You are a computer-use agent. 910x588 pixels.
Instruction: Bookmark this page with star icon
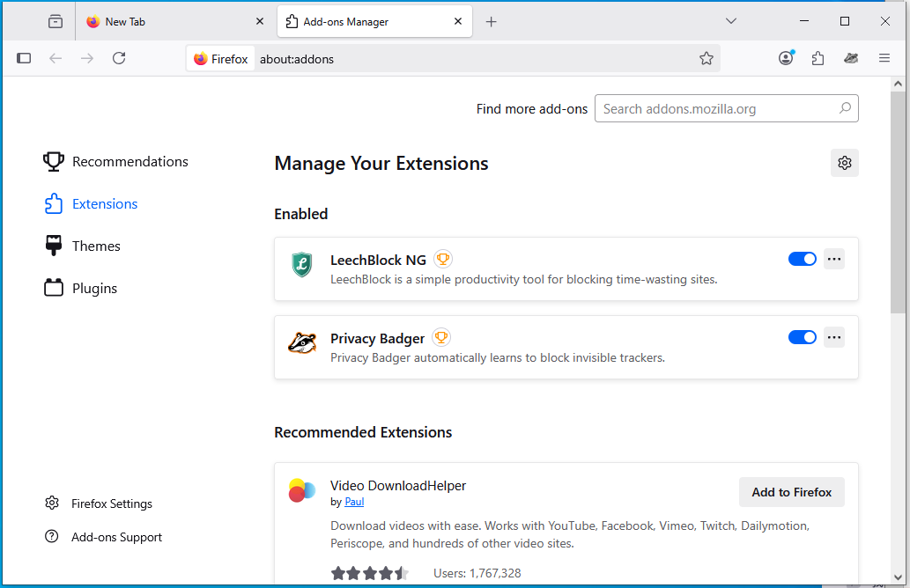pos(707,58)
